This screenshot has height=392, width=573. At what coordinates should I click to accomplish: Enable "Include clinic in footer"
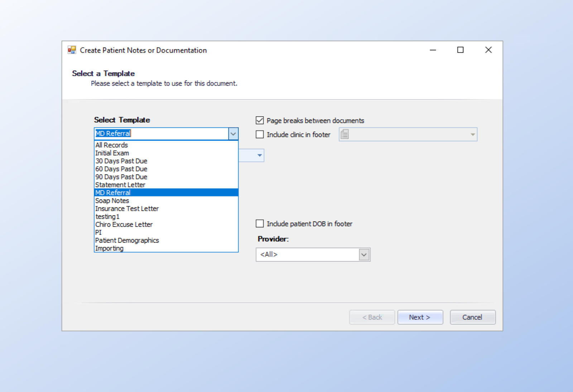[260, 134]
